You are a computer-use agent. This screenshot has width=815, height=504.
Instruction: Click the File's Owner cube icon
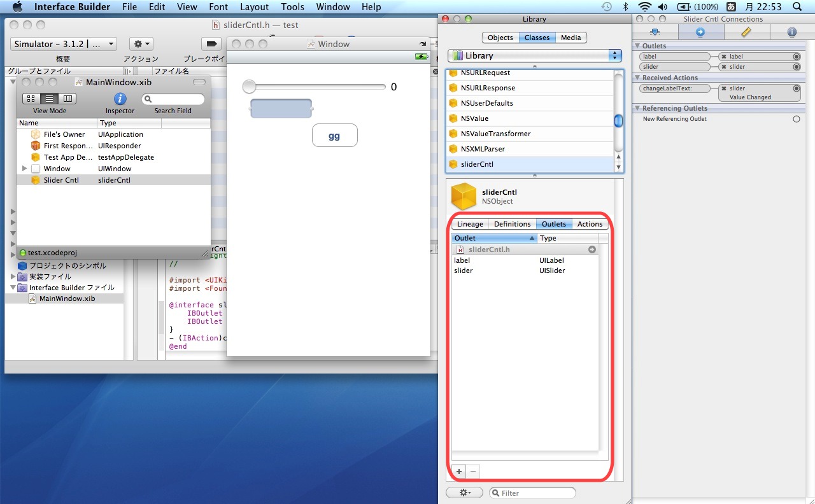36,134
